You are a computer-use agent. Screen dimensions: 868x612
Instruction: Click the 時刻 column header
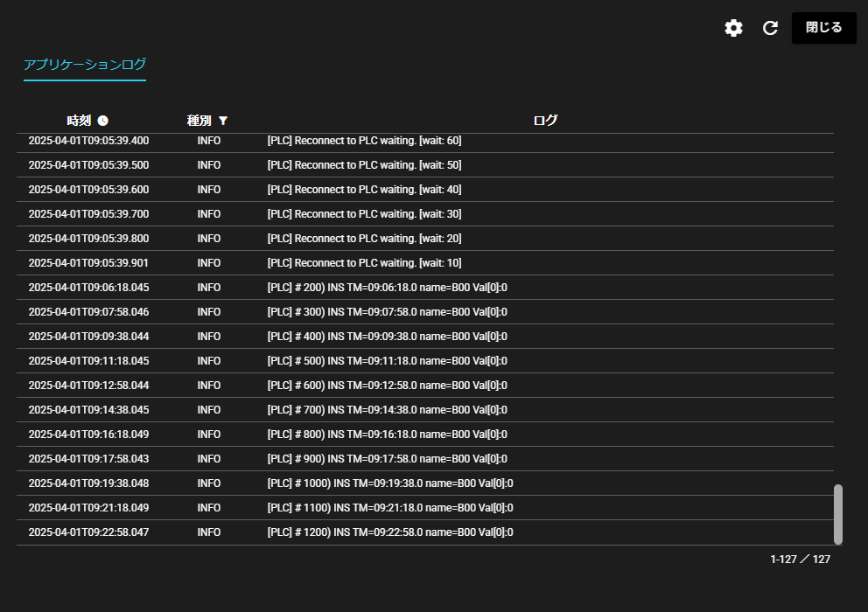78,121
